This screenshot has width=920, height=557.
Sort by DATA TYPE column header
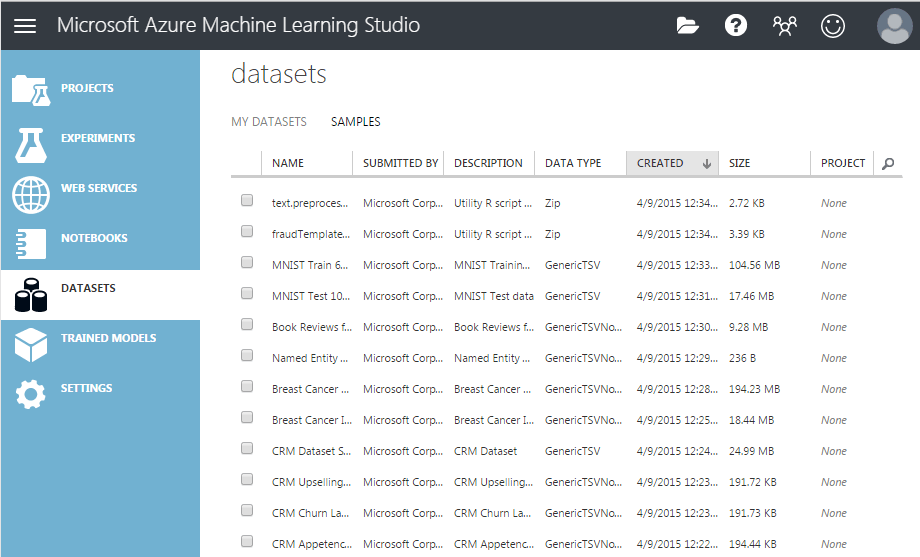(x=573, y=163)
